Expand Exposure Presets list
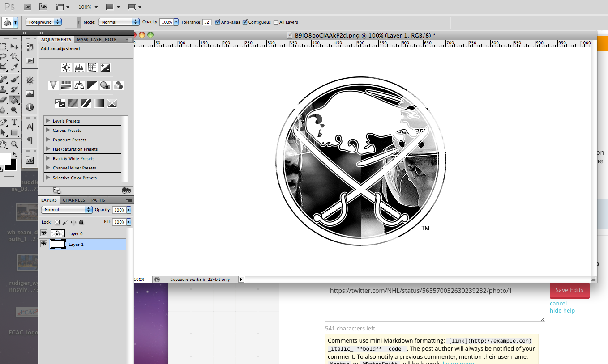This screenshot has width=608, height=364. tap(48, 140)
